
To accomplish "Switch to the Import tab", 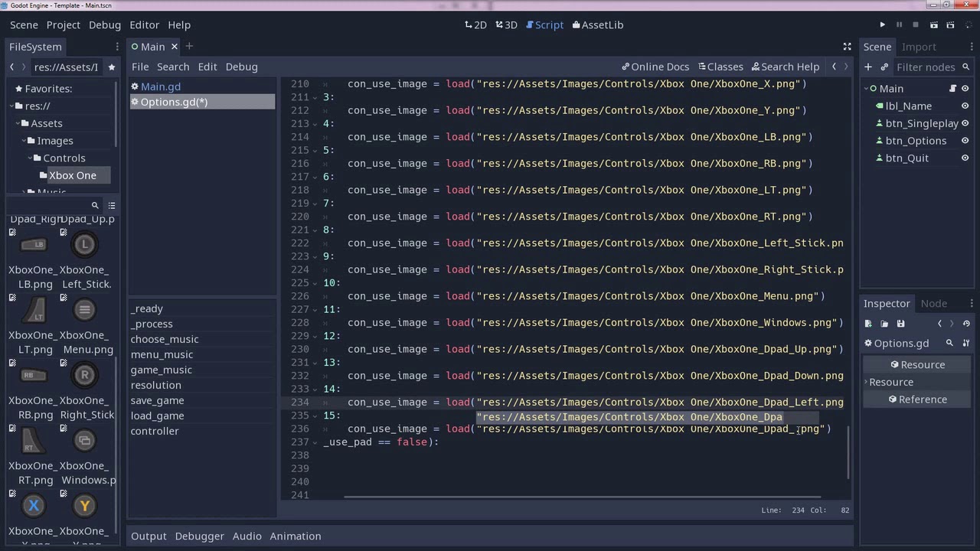I will pos(918,47).
